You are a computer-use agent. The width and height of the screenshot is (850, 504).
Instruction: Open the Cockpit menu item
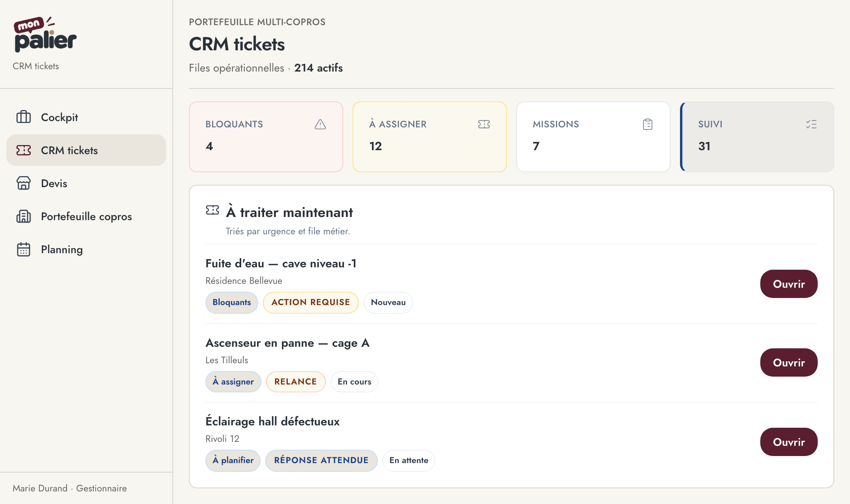86,117
